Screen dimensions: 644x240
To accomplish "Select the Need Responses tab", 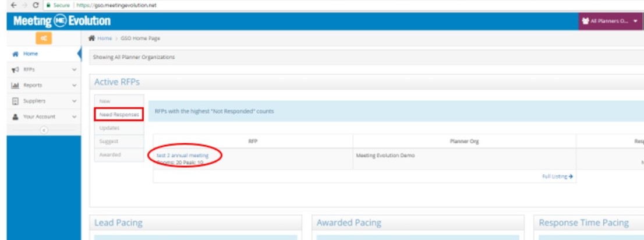I will [119, 115].
